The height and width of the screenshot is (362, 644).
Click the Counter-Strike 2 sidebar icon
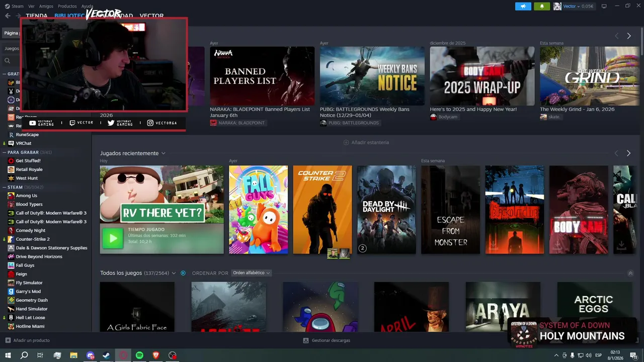(11, 239)
